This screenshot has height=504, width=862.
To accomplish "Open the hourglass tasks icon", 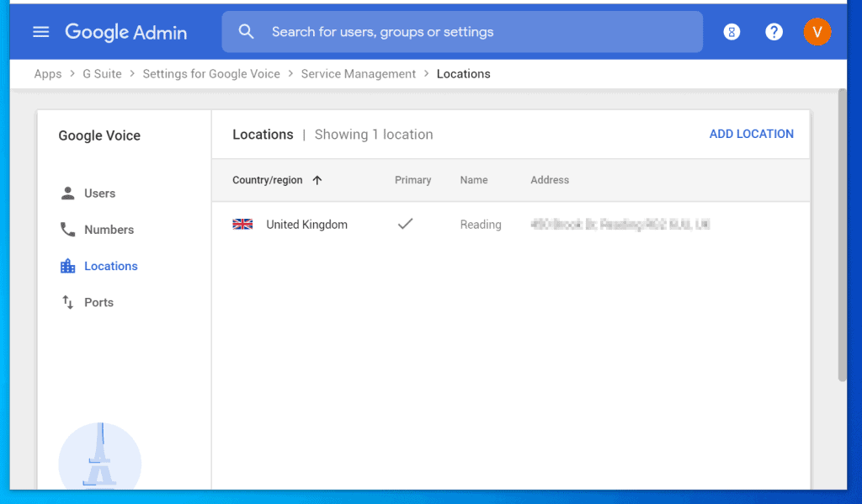I will point(732,32).
